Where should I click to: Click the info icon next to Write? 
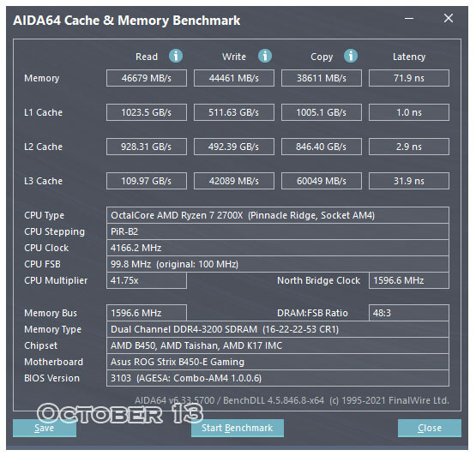265,56
